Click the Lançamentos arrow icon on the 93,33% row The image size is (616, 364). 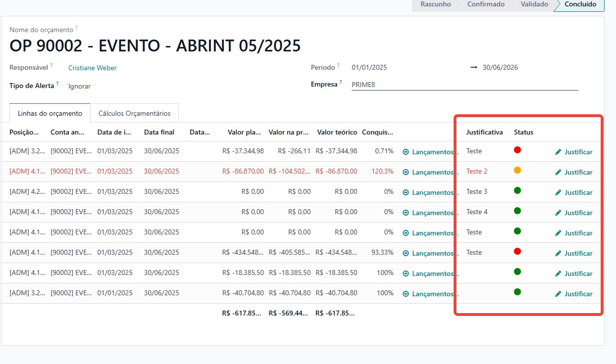pyautogui.click(x=406, y=253)
